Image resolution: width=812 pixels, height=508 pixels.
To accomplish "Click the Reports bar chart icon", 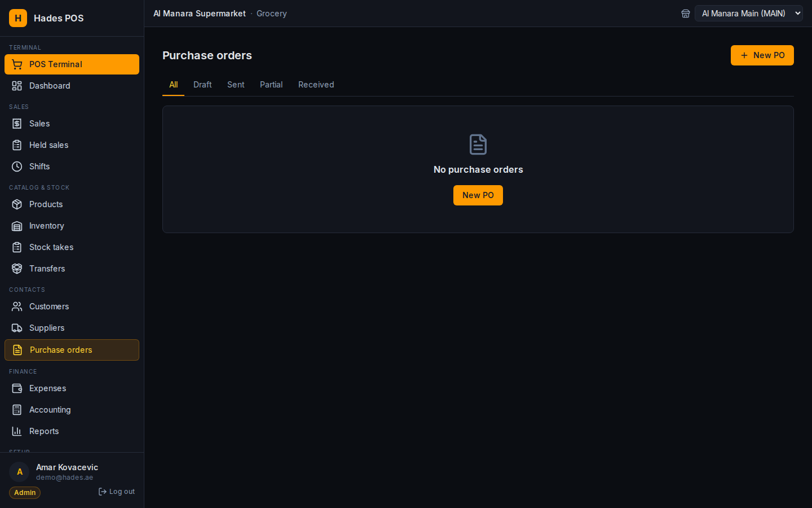I will [17, 431].
